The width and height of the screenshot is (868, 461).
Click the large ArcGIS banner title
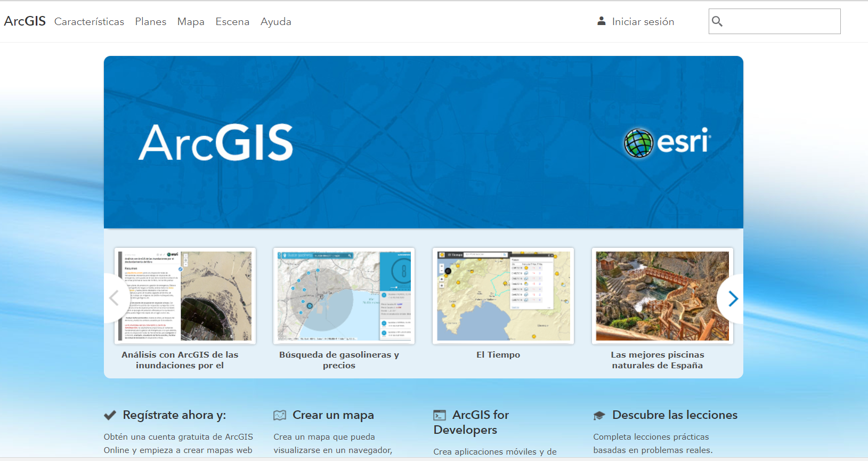(x=216, y=142)
